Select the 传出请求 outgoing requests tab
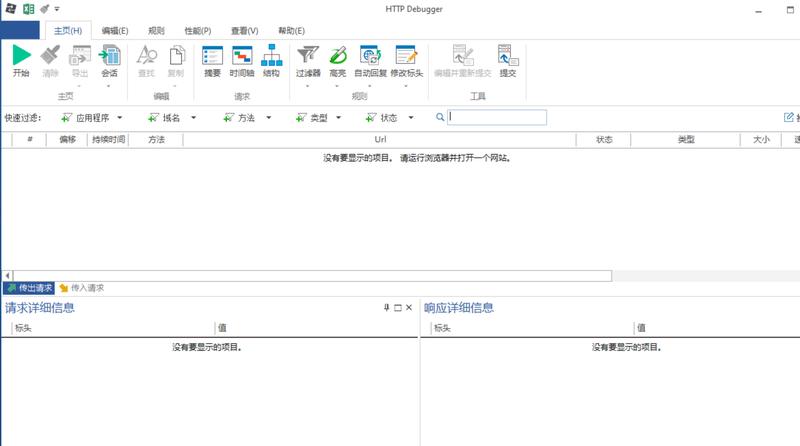This screenshot has height=446, width=800. (x=29, y=288)
